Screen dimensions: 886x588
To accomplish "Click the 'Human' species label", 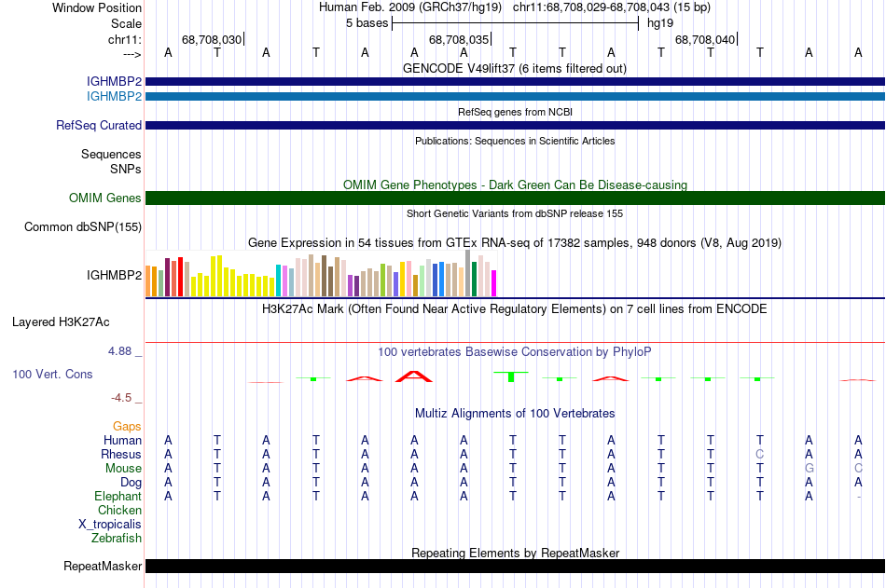I will click(x=122, y=441).
